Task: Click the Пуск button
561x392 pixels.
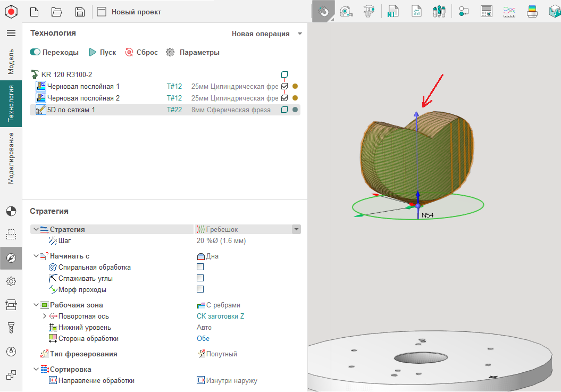Action: point(102,52)
